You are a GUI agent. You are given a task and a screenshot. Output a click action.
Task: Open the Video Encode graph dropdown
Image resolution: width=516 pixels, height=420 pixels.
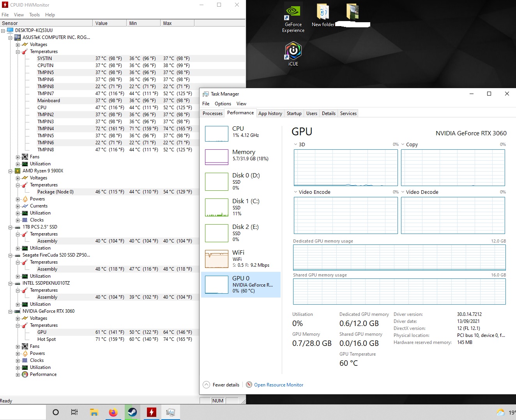click(x=296, y=192)
